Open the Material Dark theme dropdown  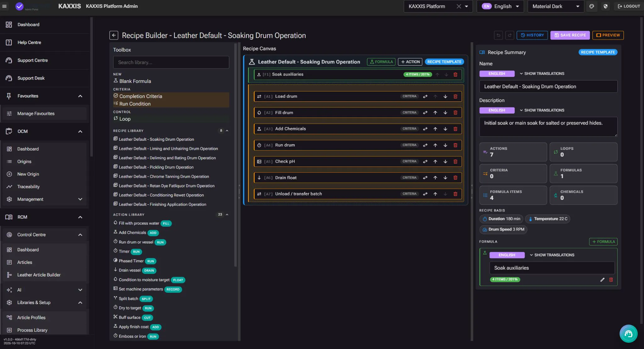pos(556,6)
